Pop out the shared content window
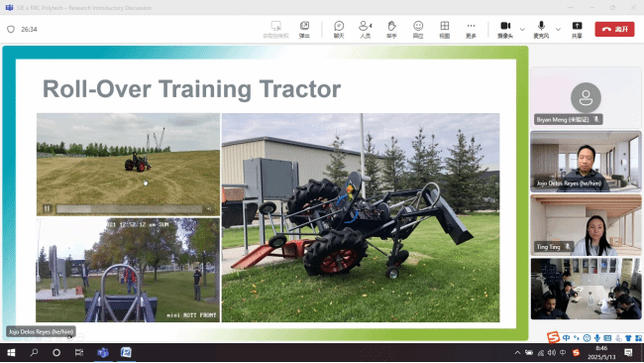Image resolution: width=644 pixels, height=363 pixels. click(x=304, y=30)
